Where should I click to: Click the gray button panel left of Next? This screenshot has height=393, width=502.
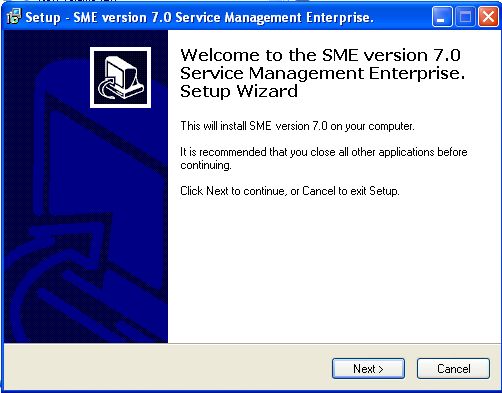(x=167, y=368)
